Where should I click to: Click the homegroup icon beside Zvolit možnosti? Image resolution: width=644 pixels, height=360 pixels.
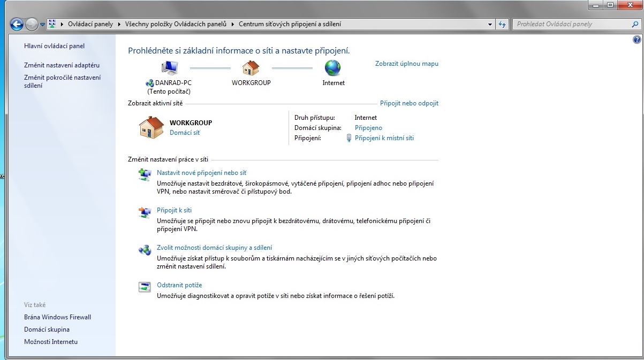pyautogui.click(x=145, y=249)
